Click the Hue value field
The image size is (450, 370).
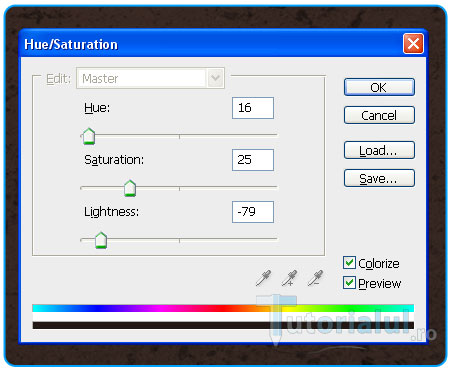point(253,108)
